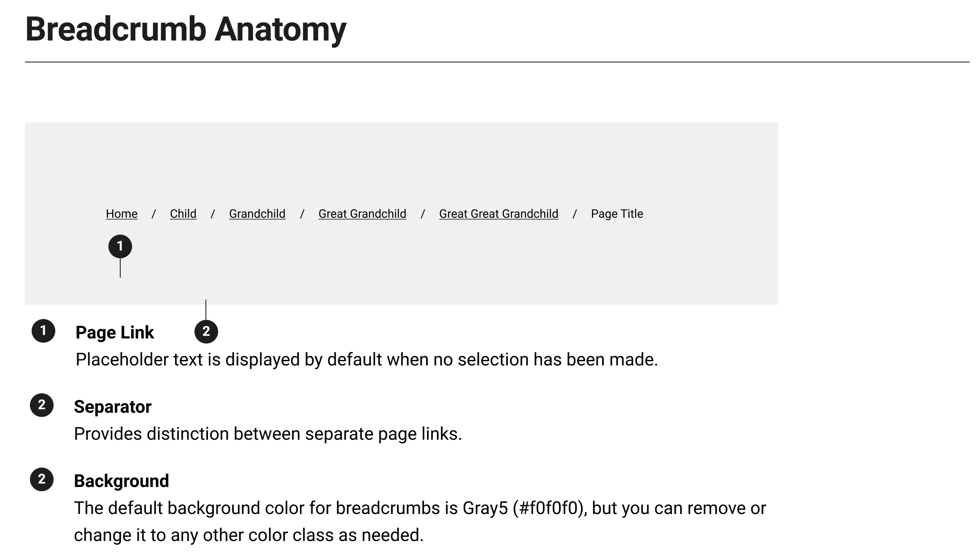Click the number 1 badge left of Page Link heading
Viewport: 980px width, 560px height.
click(43, 331)
